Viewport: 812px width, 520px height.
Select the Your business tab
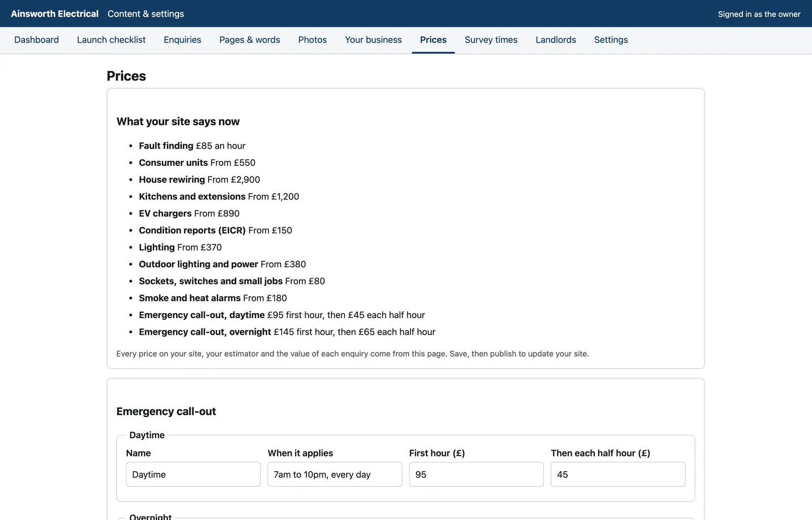374,40
